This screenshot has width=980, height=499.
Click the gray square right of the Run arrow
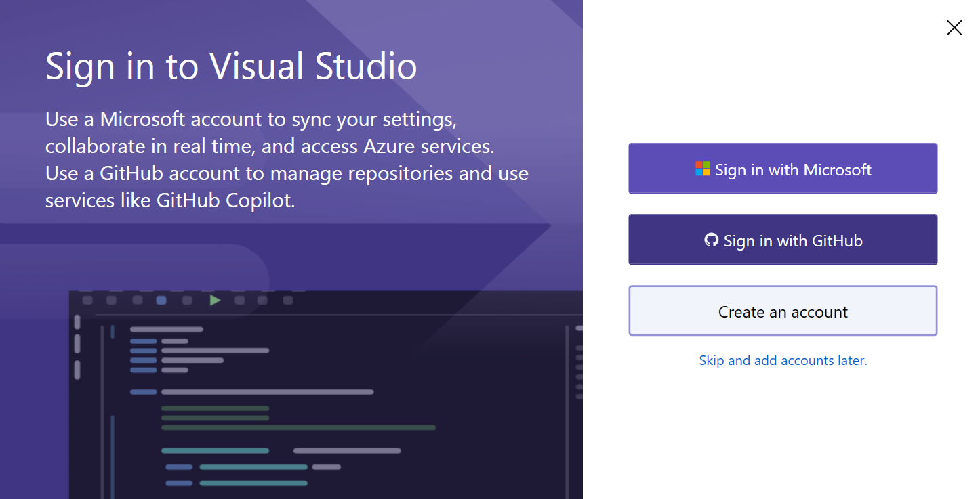pyautogui.click(x=239, y=300)
